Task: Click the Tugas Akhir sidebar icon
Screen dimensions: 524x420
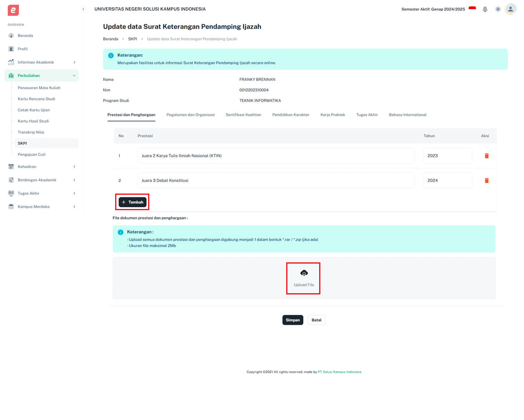Action: pyautogui.click(x=11, y=193)
